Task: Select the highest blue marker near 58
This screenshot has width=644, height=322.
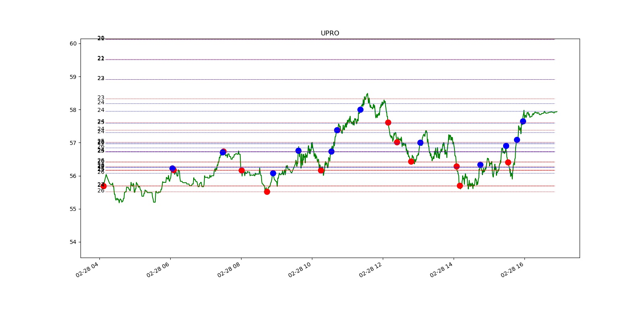Action: (360, 109)
